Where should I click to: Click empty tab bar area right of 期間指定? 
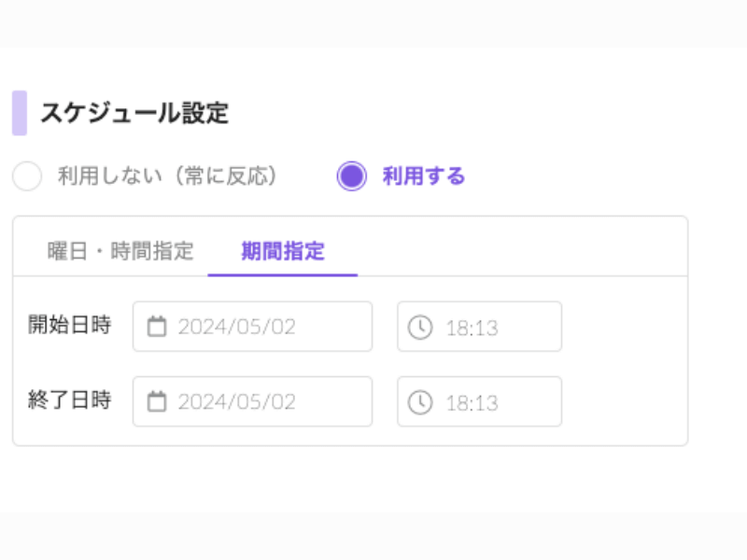click(x=523, y=251)
